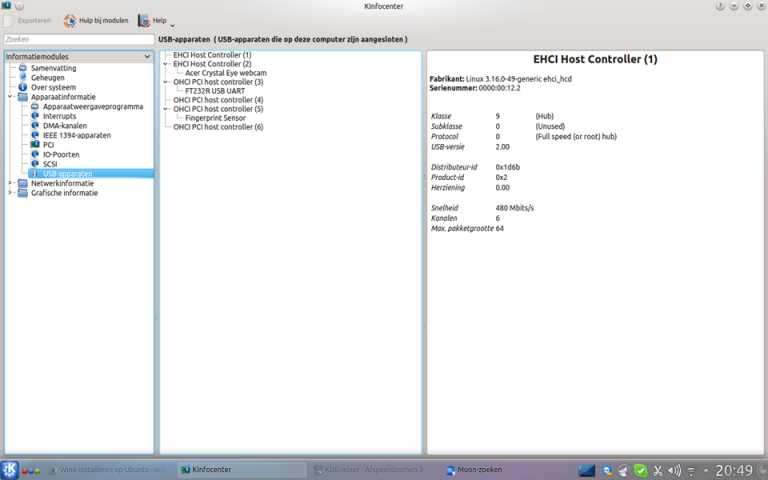This screenshot has height=480, width=768.
Task: Open the Informatiemodules header dropdown
Action: click(x=148, y=57)
